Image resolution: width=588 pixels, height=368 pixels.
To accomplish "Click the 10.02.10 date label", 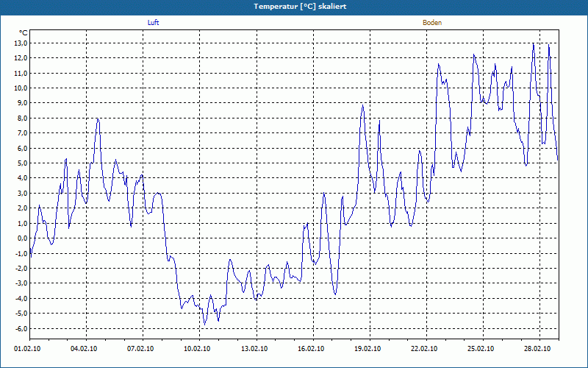I will coord(197,349).
